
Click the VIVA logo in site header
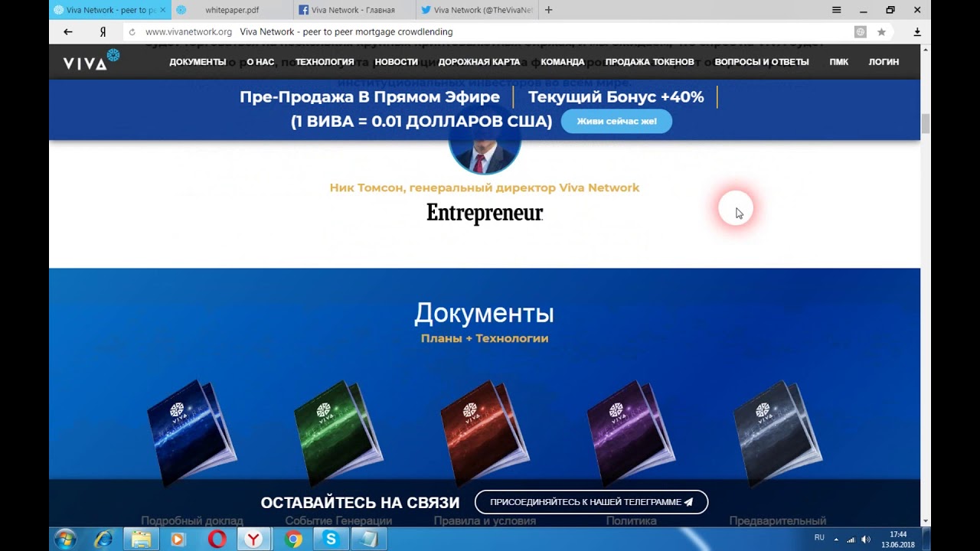click(91, 60)
